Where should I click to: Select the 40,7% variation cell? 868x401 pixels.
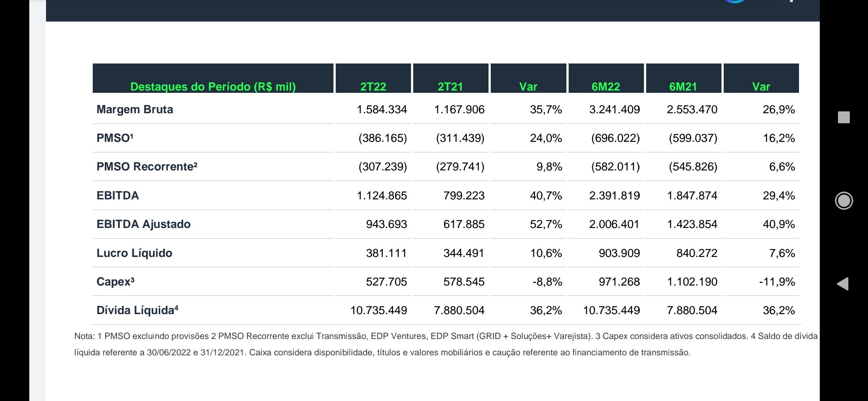[546, 196]
